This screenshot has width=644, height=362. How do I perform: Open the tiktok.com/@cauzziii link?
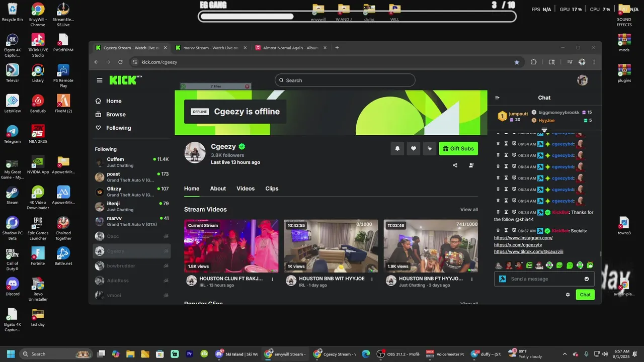[x=529, y=251]
